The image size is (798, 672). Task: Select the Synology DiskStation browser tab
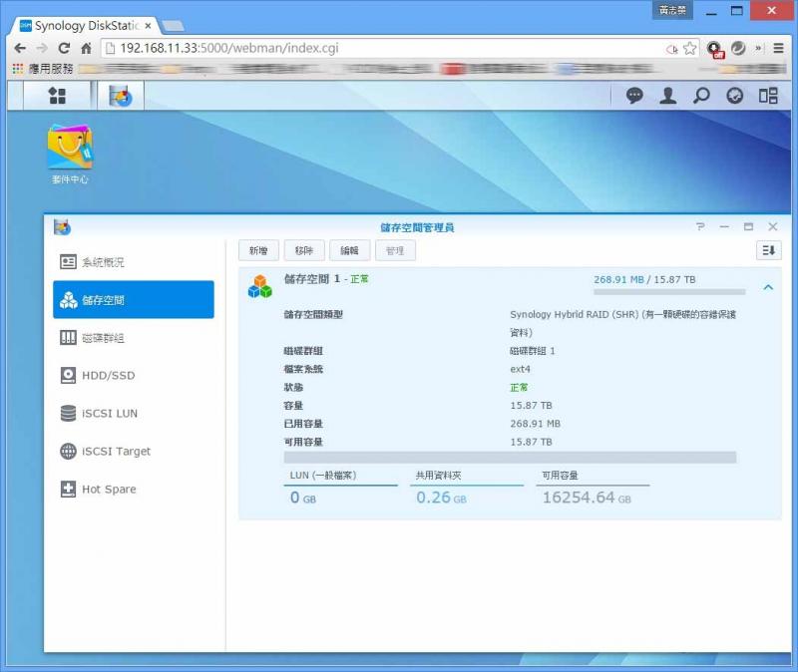(x=86, y=26)
